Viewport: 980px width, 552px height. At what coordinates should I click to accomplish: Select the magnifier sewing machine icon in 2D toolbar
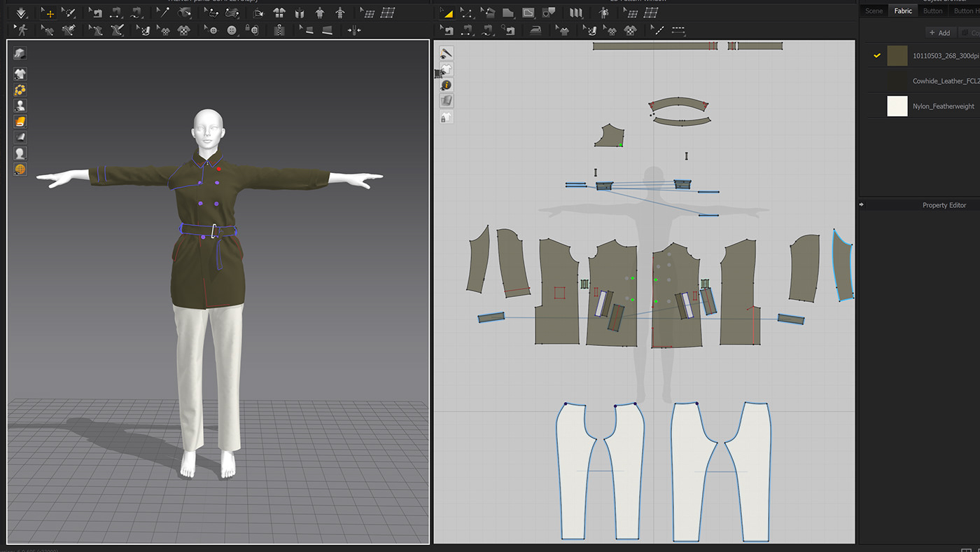(508, 30)
